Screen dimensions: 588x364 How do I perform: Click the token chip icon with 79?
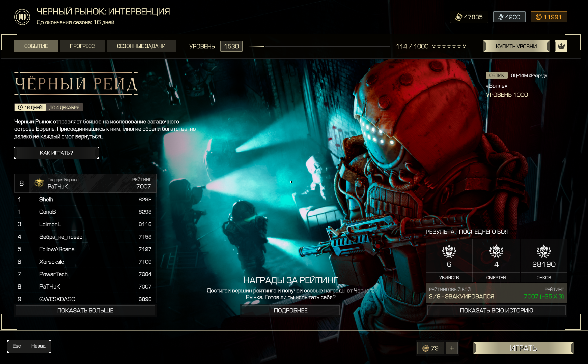point(426,348)
